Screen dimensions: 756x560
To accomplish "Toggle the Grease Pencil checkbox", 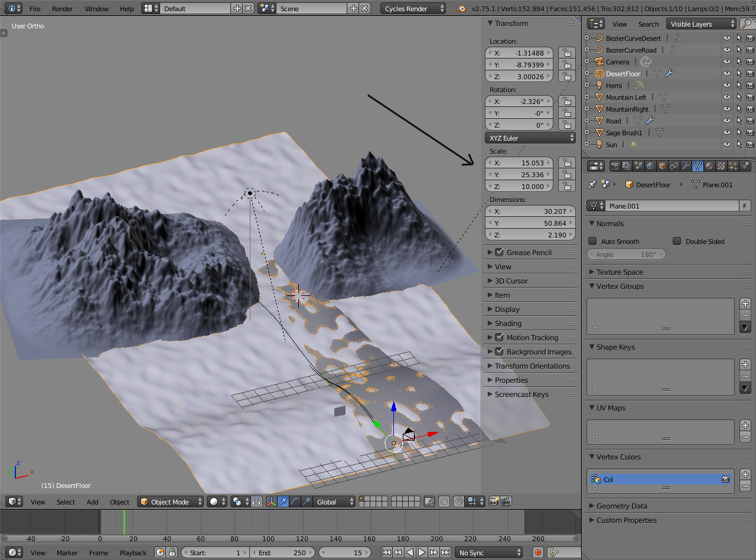I will pyautogui.click(x=500, y=252).
